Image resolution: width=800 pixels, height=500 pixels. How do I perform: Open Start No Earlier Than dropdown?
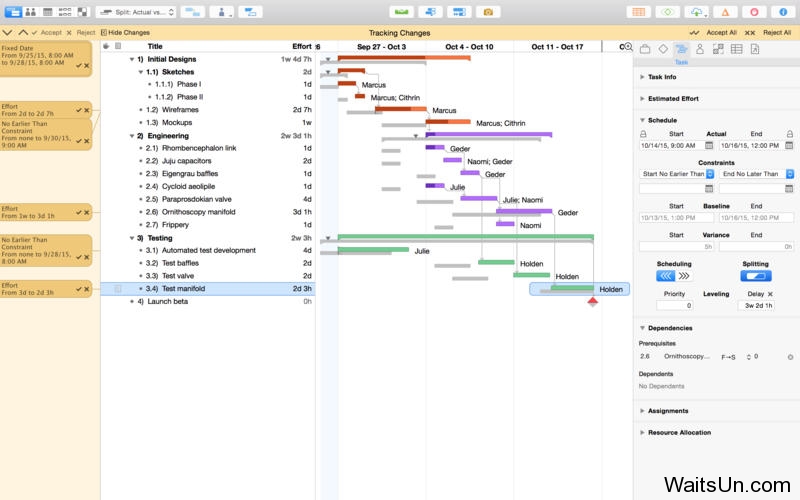point(677,174)
